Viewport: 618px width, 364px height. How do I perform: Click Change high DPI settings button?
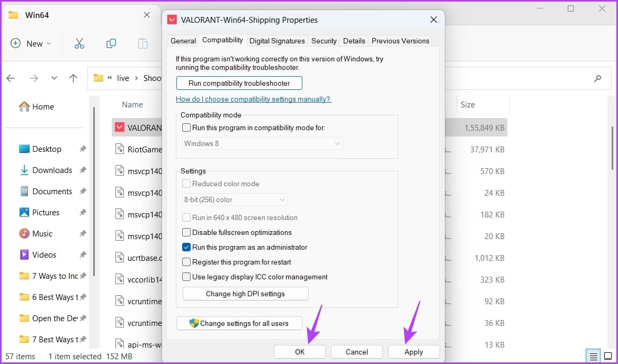click(x=246, y=294)
